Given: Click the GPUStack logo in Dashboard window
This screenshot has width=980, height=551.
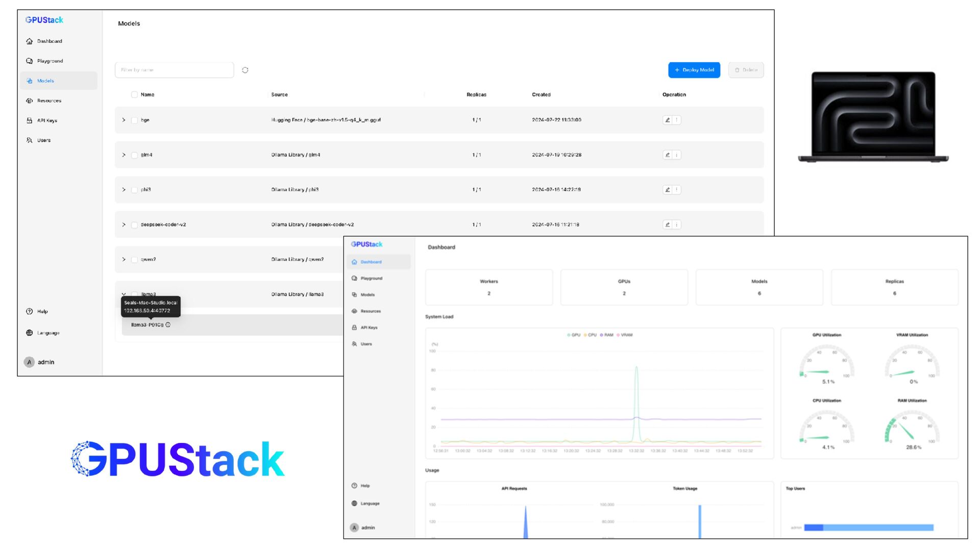Looking at the screenshot, I should pyautogui.click(x=366, y=244).
